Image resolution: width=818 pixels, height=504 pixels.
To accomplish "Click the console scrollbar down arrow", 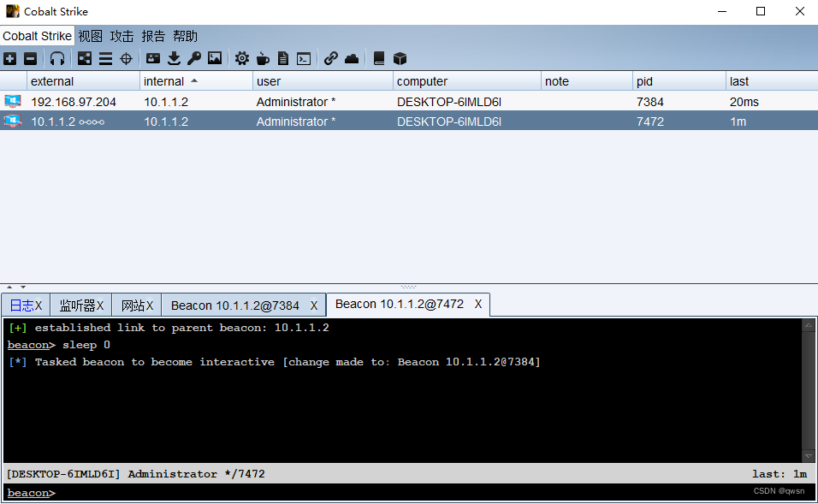I will point(808,456).
